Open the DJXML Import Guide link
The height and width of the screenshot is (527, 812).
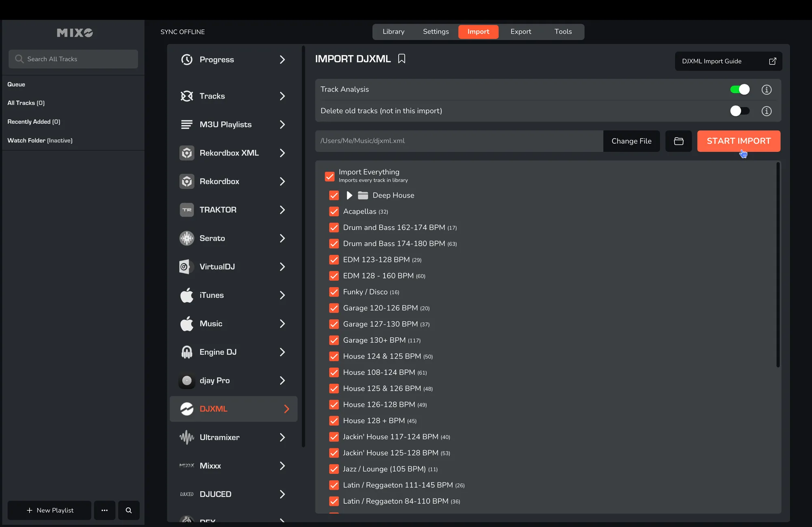click(x=728, y=61)
